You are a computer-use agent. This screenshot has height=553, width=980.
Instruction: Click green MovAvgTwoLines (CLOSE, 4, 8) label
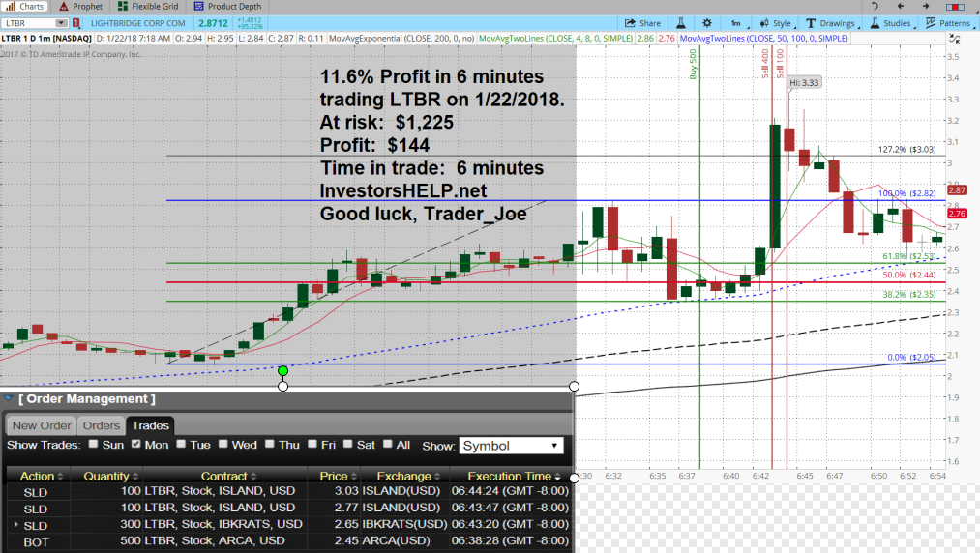pos(555,39)
